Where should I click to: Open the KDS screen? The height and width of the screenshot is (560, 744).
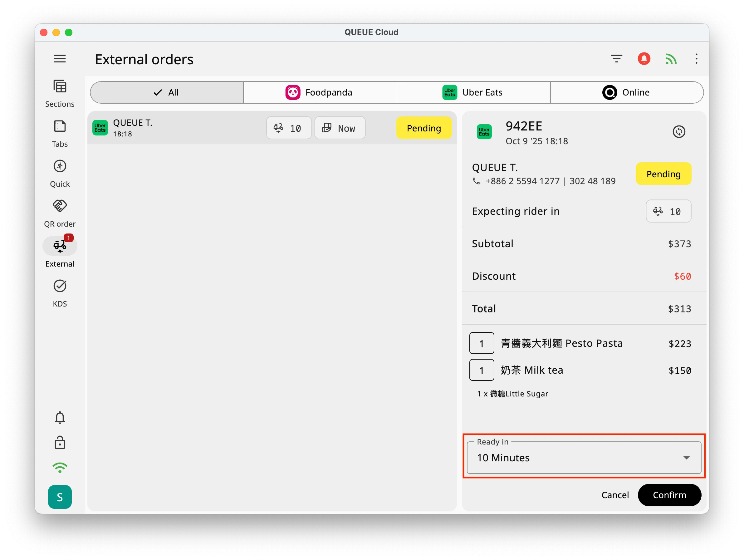[60, 293]
